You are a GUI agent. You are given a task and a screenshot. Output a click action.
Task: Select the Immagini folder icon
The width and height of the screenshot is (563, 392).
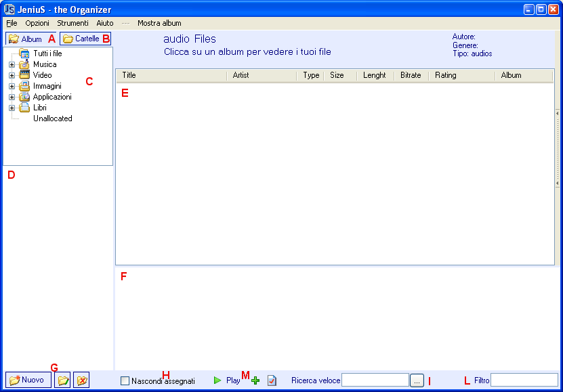coord(24,86)
